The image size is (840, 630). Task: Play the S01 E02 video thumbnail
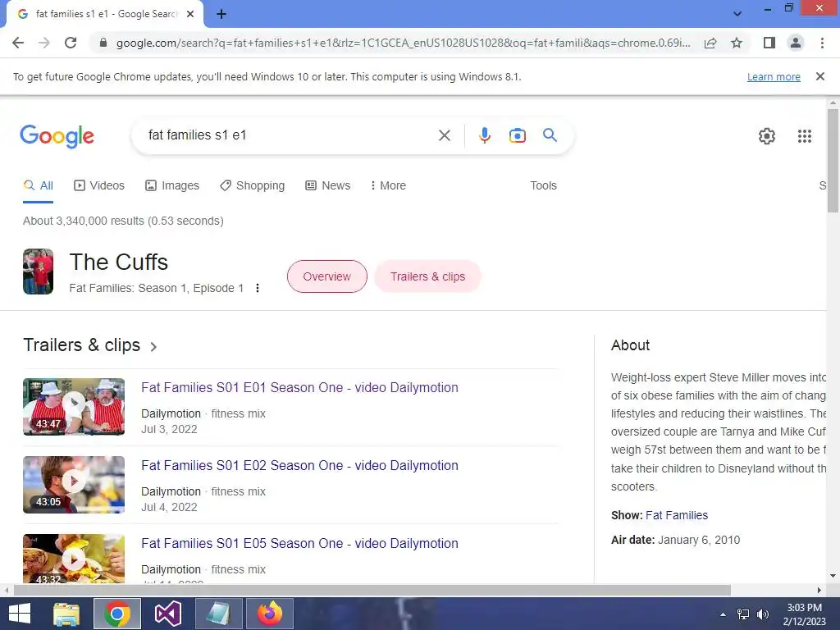74,484
